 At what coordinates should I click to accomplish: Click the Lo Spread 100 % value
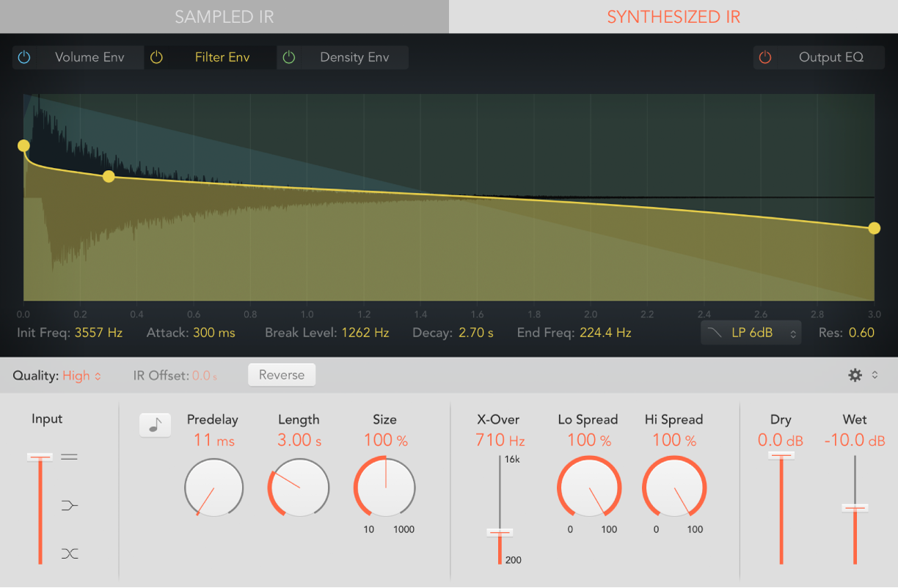[589, 440]
